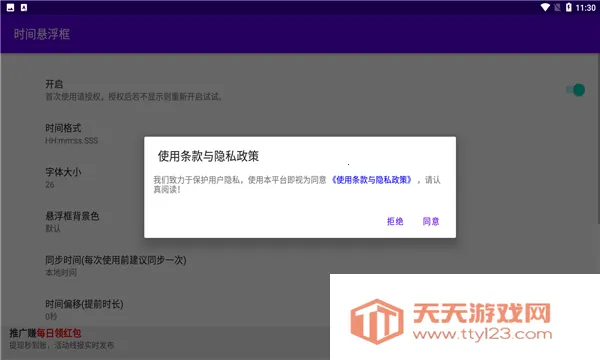
Task: Click the font size value 26
Action: (x=50, y=185)
